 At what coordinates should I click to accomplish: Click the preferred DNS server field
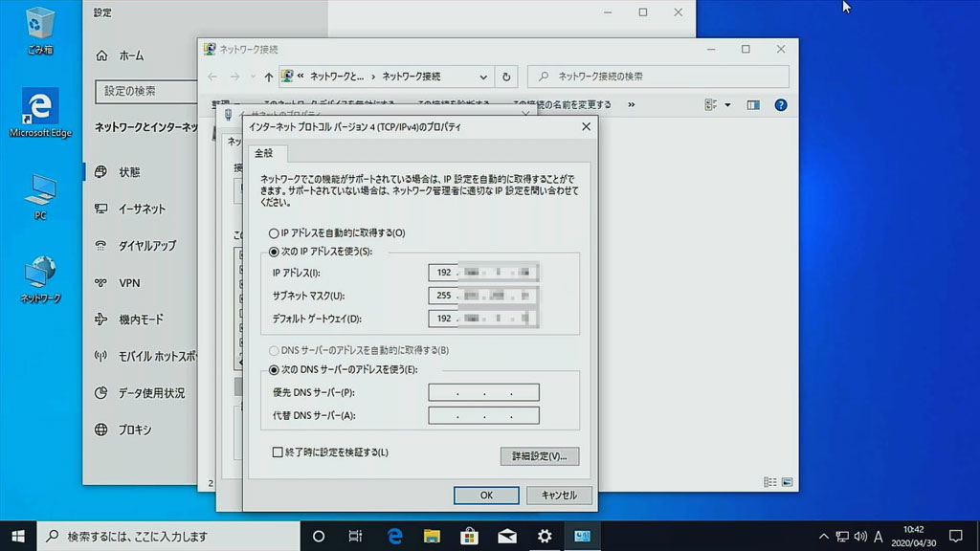tap(483, 392)
